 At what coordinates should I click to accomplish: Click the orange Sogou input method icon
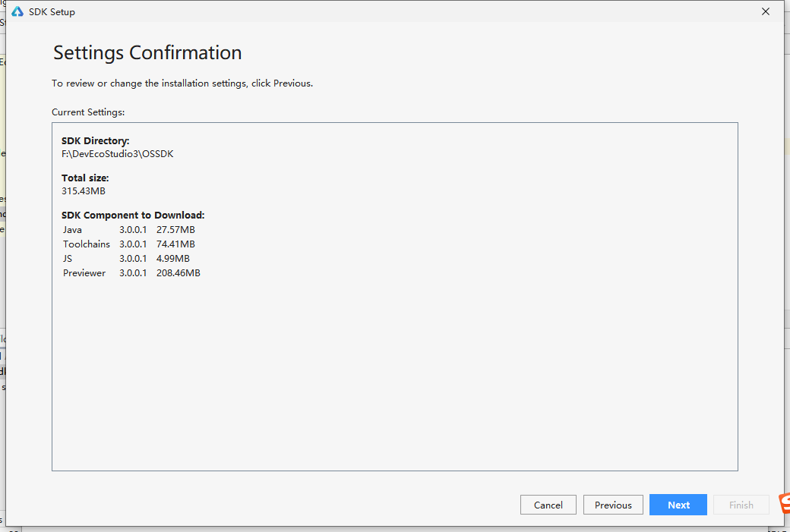(784, 504)
